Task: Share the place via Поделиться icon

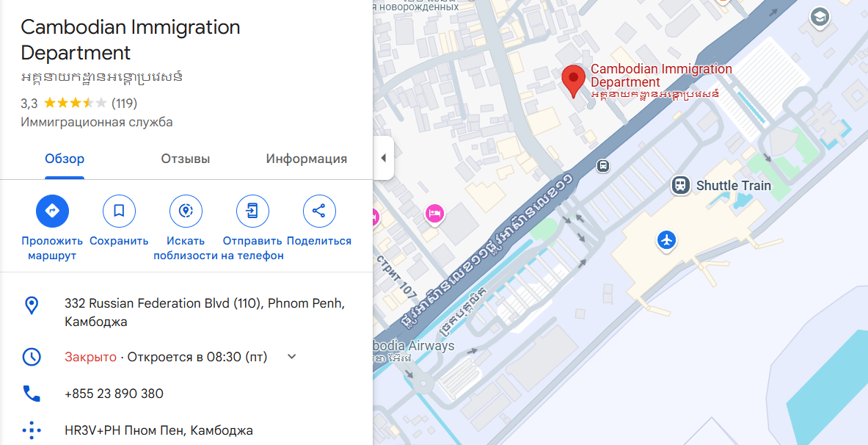Action: coord(319,211)
